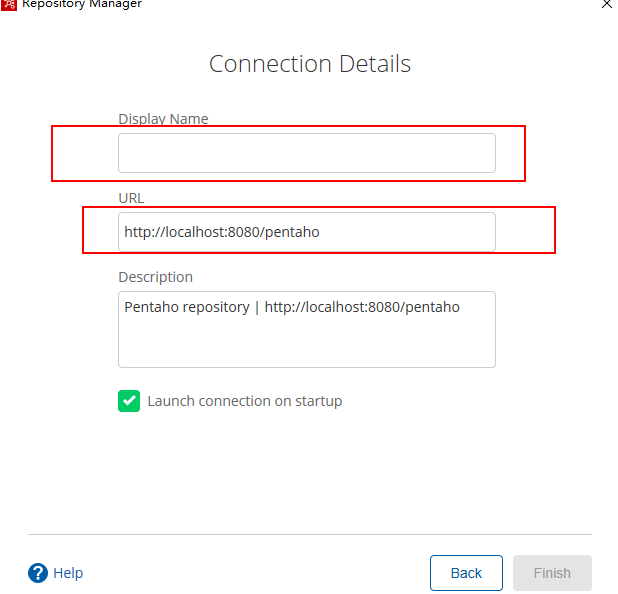The width and height of the screenshot is (618, 594).
Task: Click the Display Name field label
Action: [163, 119]
